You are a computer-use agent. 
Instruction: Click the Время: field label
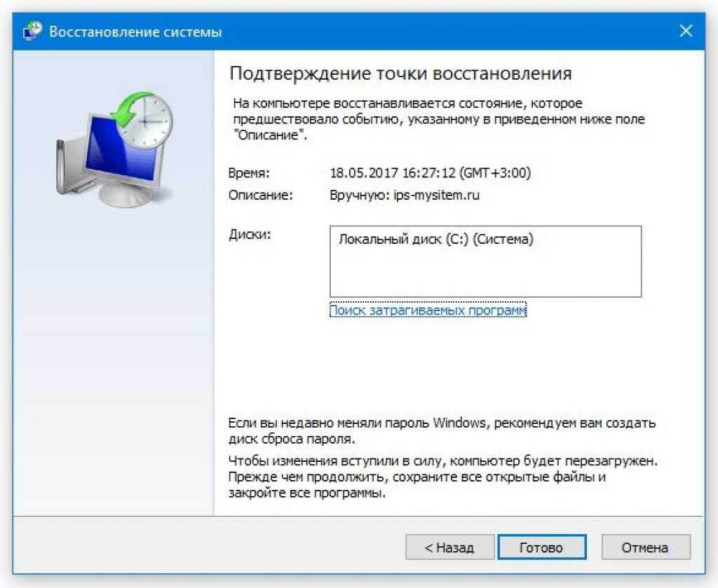tap(249, 173)
